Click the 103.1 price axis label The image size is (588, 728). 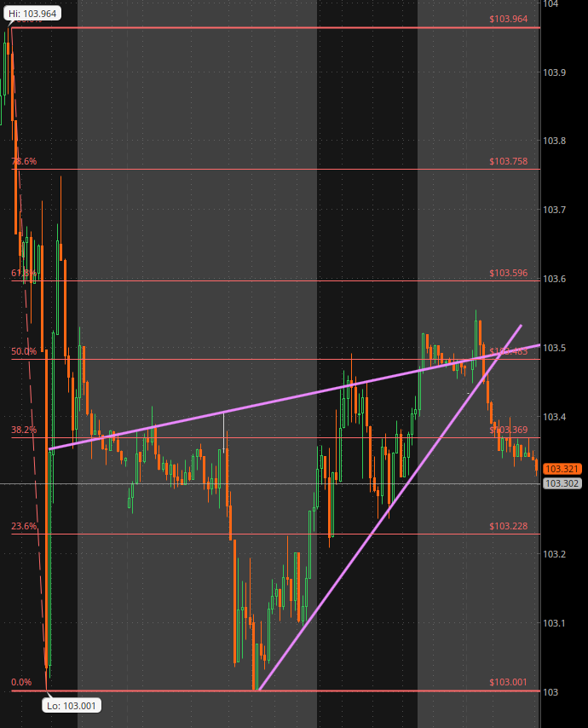[x=554, y=623]
